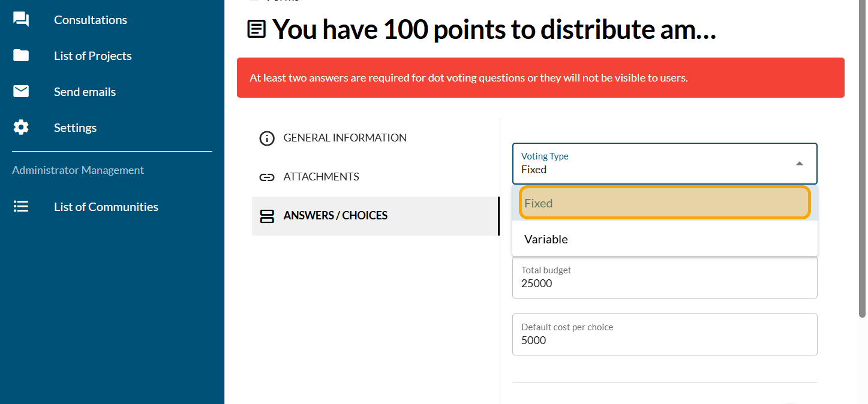Click the form icon beside the page title
Image resolution: width=868 pixels, height=404 pixels.
point(257,29)
